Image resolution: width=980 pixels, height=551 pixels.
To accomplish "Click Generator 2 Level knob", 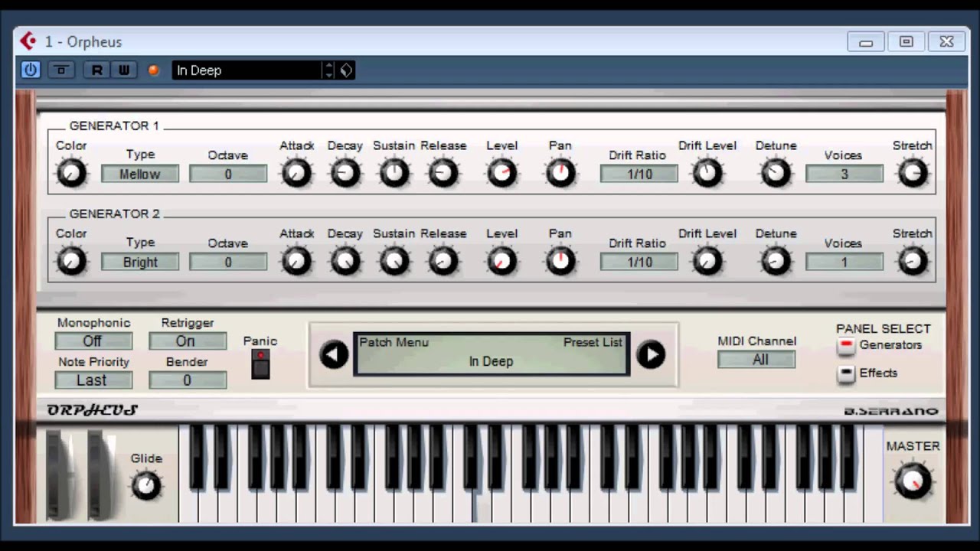I will (x=501, y=261).
